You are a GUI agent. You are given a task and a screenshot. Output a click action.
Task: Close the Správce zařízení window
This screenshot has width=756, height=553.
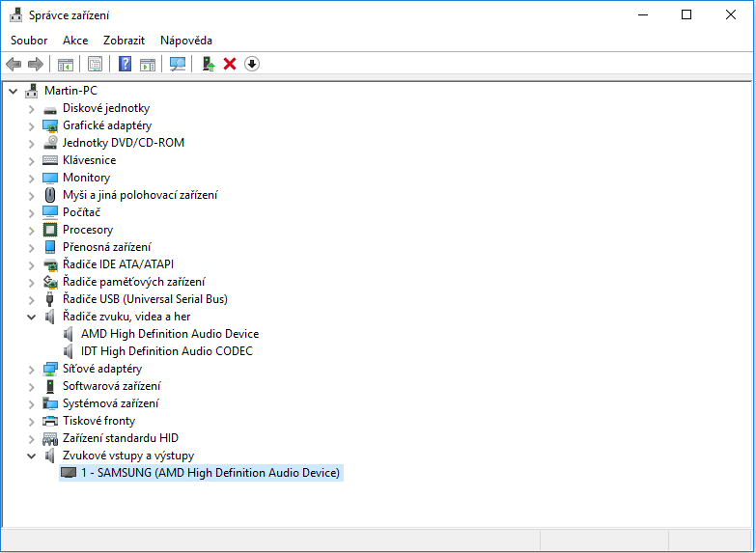click(x=731, y=14)
